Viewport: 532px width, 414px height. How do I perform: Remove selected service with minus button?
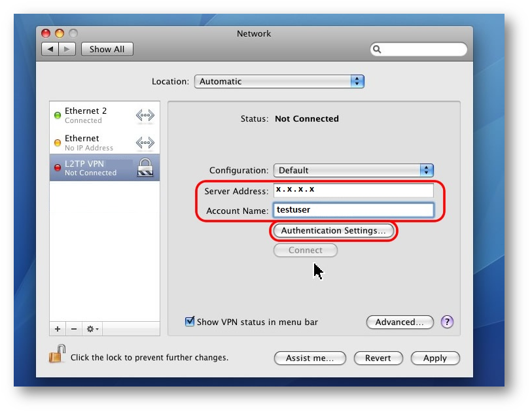click(73, 329)
